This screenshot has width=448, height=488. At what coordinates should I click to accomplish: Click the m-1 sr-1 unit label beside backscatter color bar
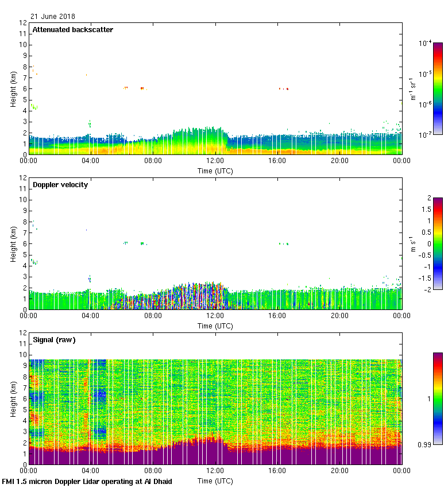pos(412,88)
